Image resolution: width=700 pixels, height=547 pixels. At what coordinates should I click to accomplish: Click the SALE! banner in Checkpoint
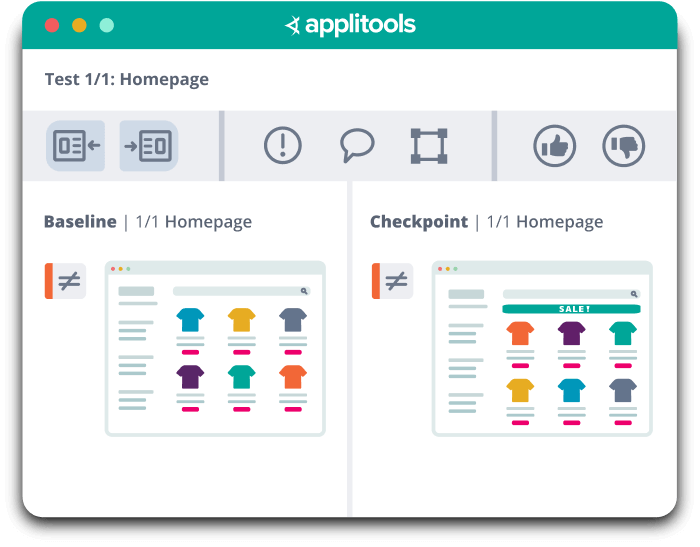pyautogui.click(x=571, y=309)
